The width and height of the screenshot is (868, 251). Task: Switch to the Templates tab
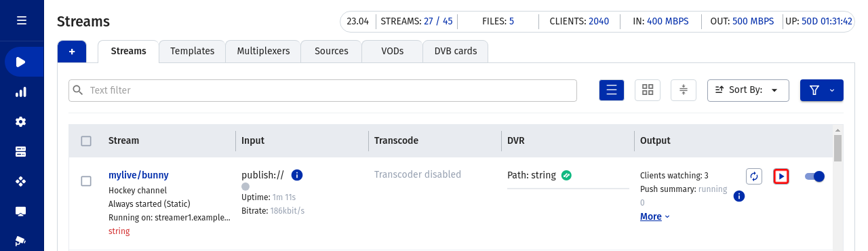[x=193, y=51]
